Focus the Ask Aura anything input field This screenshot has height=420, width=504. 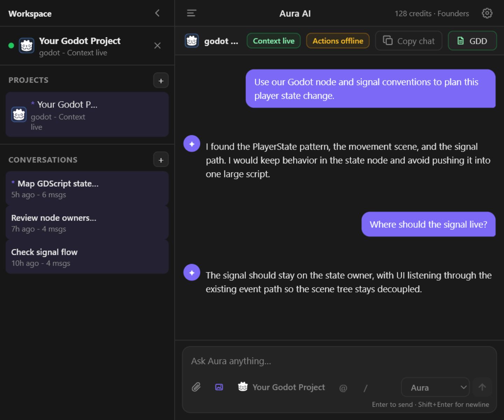339,361
